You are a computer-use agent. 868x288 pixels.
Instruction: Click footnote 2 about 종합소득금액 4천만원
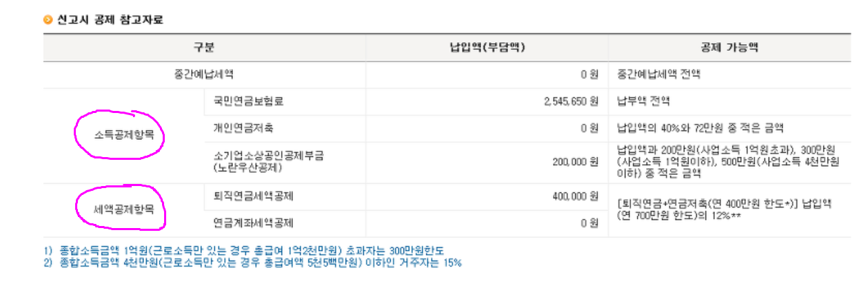(x=252, y=263)
